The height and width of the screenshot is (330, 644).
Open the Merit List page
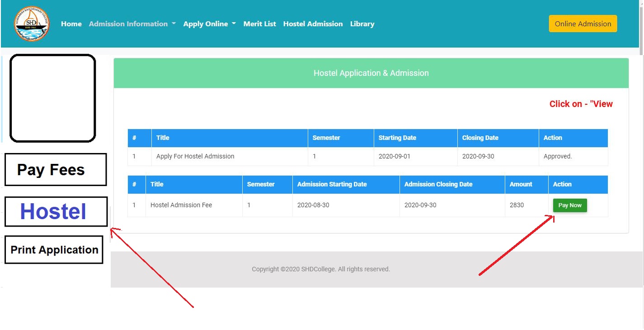click(259, 24)
